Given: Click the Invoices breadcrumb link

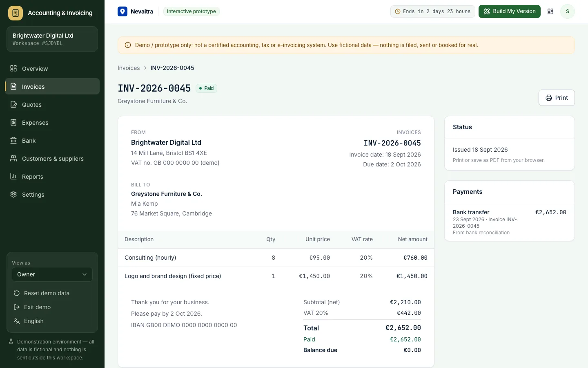Looking at the screenshot, I should pyautogui.click(x=129, y=68).
